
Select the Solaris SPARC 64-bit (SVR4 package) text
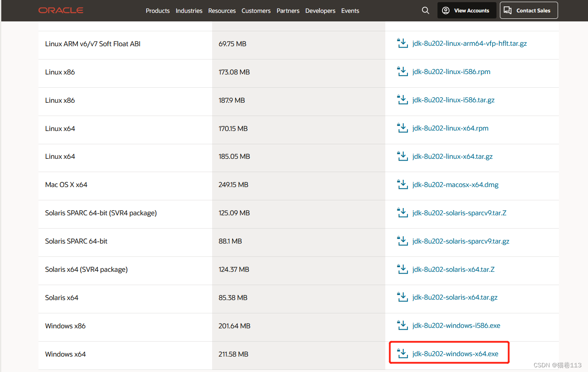pos(101,213)
